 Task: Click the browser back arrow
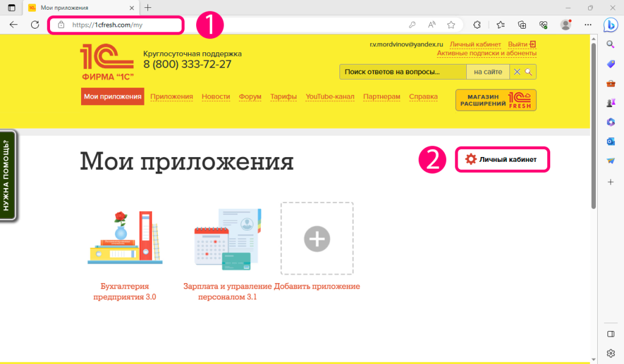click(x=13, y=24)
